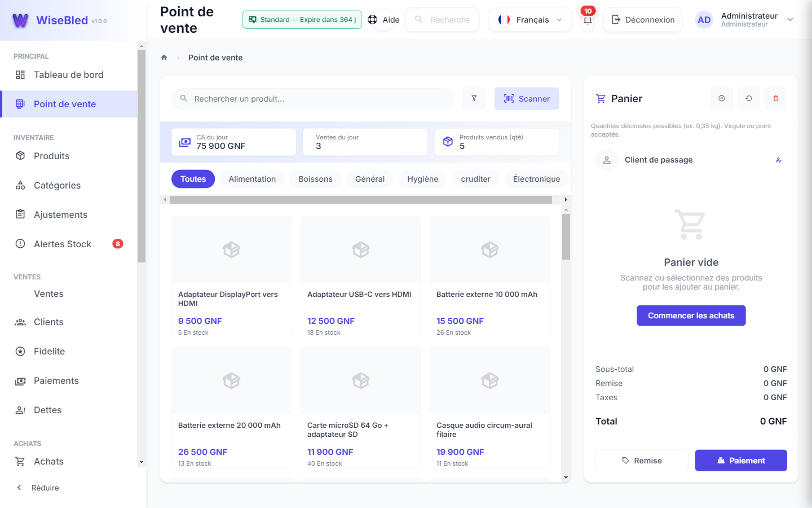Click the red trash clear-cart icon

[776, 99]
